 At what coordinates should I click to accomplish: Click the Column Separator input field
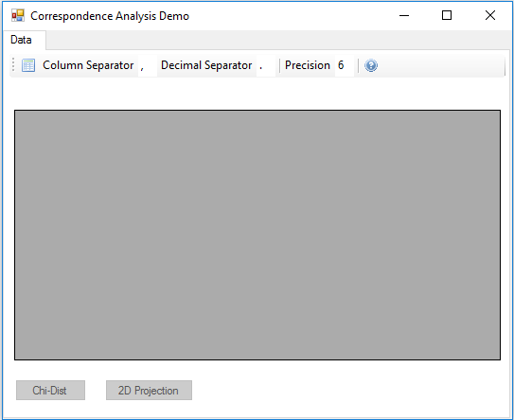point(148,65)
